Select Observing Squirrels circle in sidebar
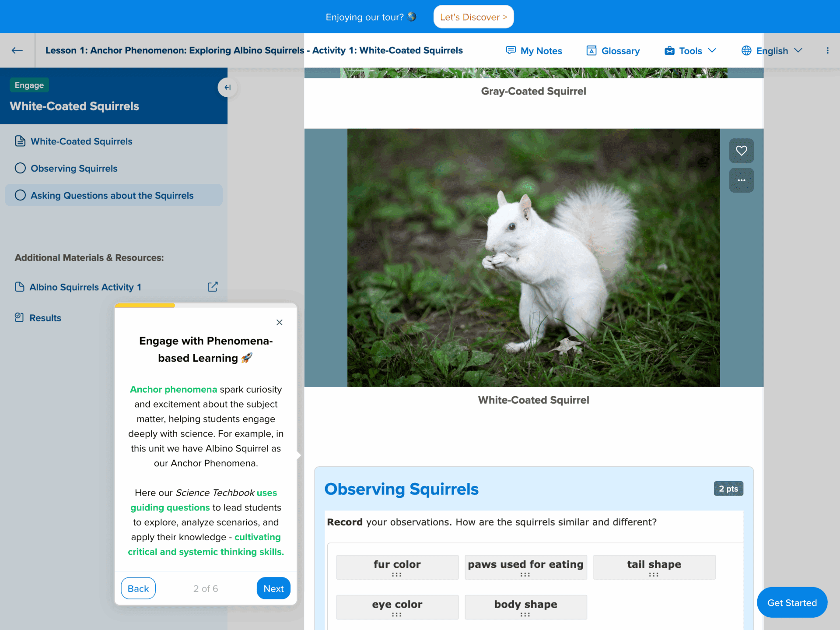This screenshot has width=840, height=630. 20,168
